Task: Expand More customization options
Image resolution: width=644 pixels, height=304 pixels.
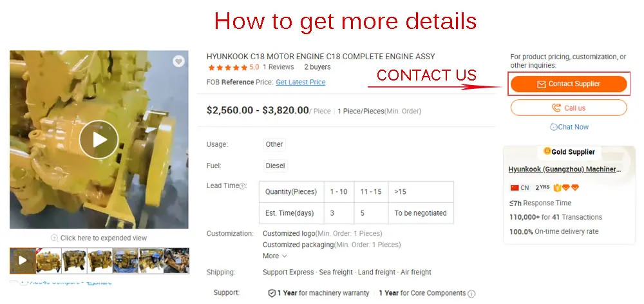Action: [x=274, y=256]
